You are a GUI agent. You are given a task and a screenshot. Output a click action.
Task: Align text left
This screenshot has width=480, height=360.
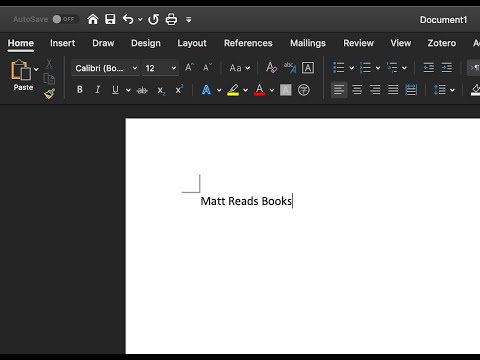[x=339, y=90]
